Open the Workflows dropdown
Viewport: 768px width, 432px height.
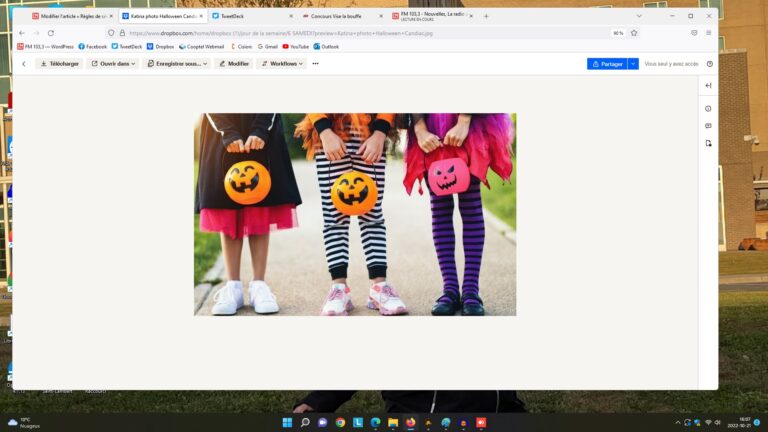coord(282,64)
